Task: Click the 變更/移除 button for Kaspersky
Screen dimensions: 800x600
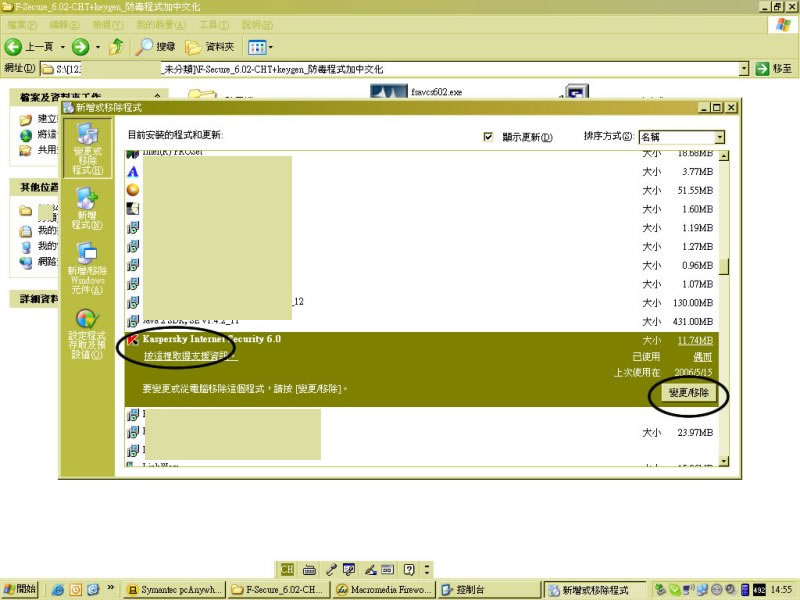Action: 689,392
